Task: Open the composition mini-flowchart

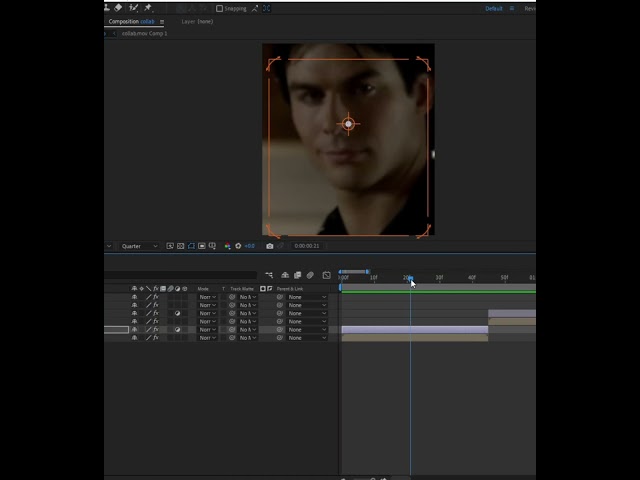Action: 269,275
